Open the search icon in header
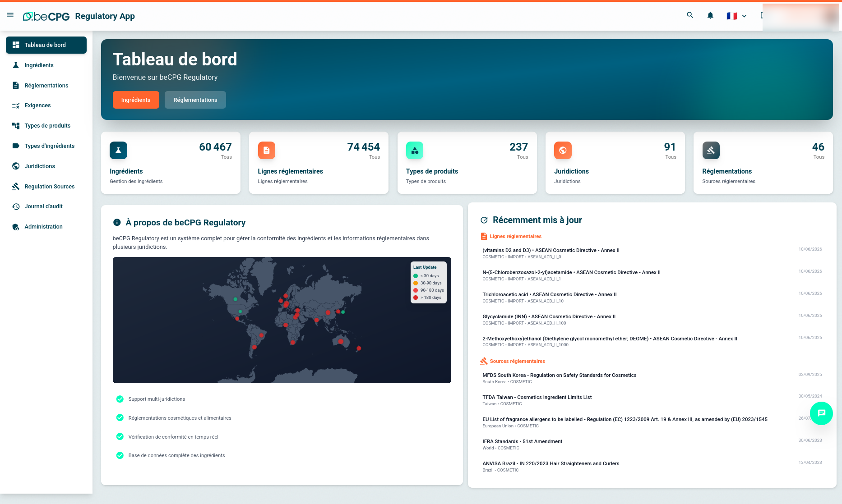Viewport: 842px width, 504px height. pos(690,15)
